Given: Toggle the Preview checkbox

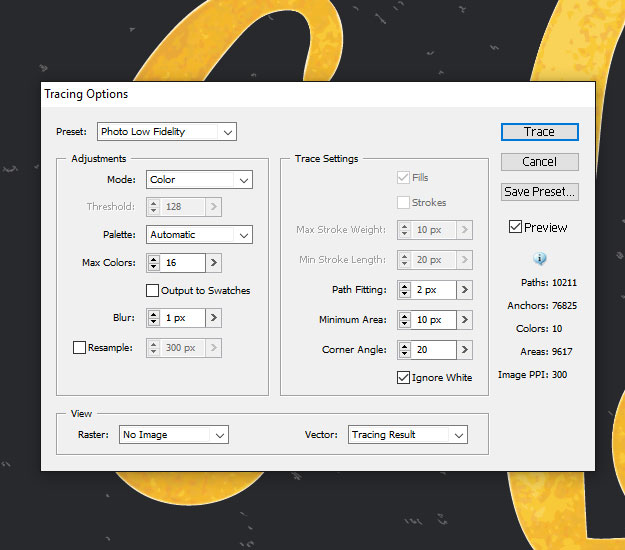Looking at the screenshot, I should click(515, 227).
